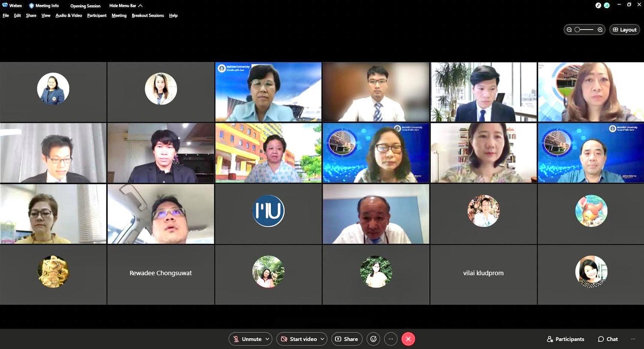Open the Layout options button
The image size is (644, 349).
coord(625,30)
